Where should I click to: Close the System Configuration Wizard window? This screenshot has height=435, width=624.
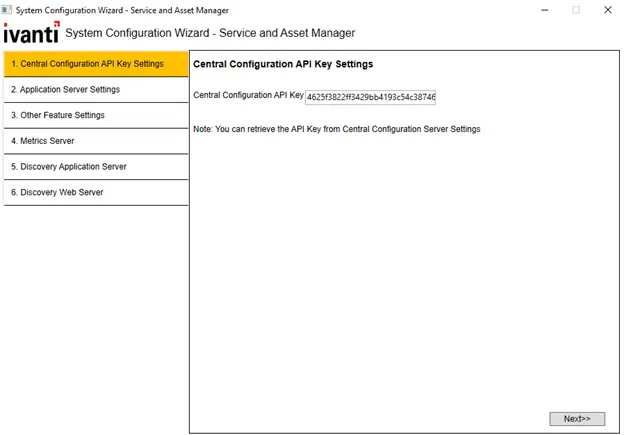(608, 10)
